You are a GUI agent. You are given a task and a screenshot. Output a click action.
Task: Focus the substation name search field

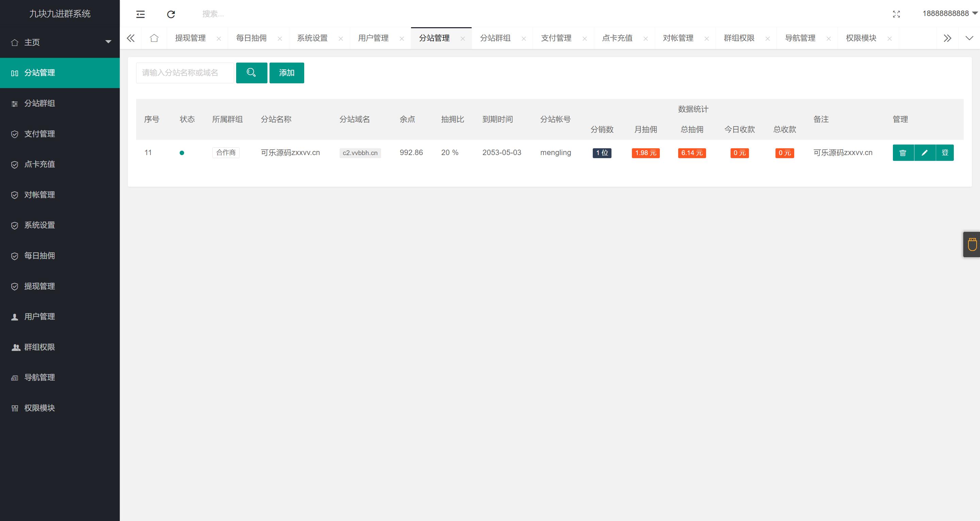tap(185, 73)
